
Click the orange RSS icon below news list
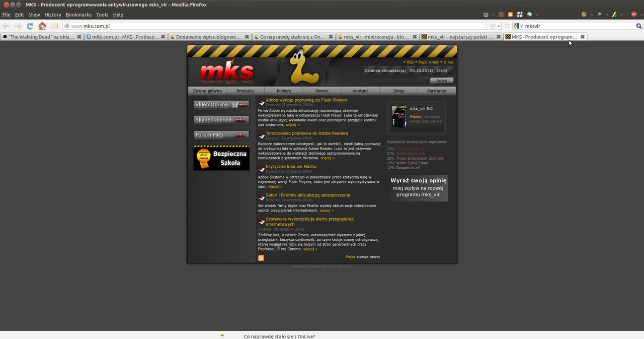(x=261, y=258)
